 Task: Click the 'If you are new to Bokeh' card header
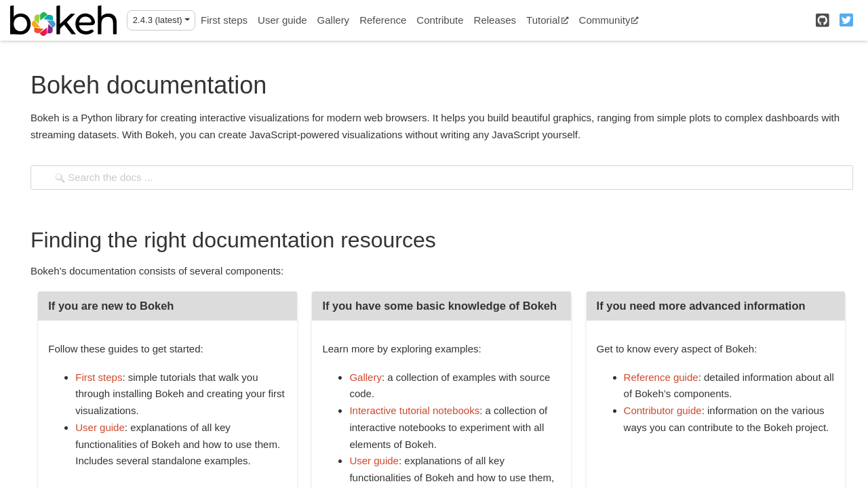tap(167, 306)
